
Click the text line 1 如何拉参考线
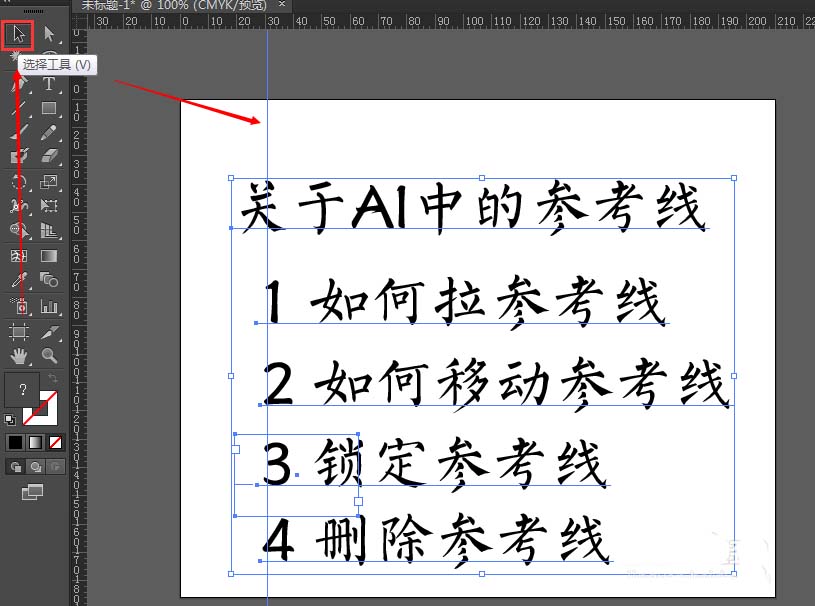(465, 301)
